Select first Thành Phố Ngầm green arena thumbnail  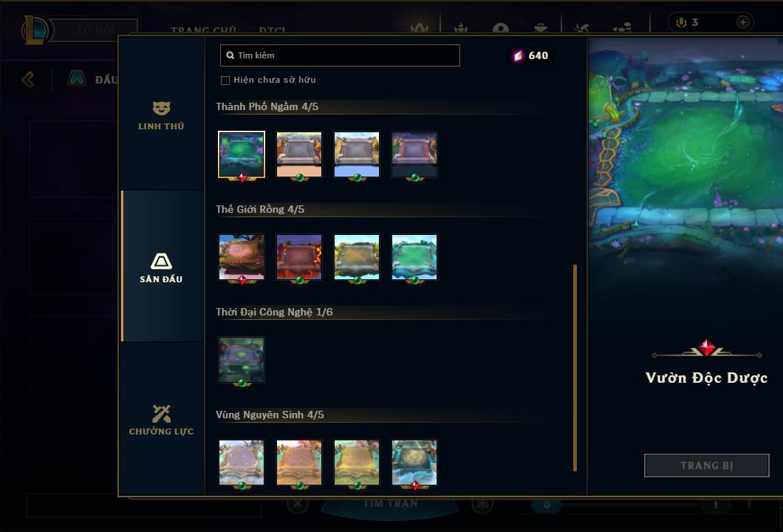[242, 154]
